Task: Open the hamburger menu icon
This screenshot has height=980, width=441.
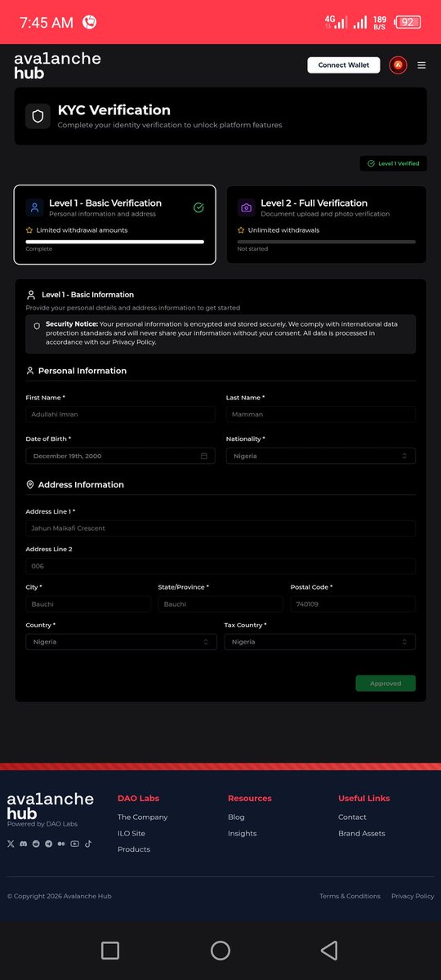Action: pyautogui.click(x=421, y=65)
